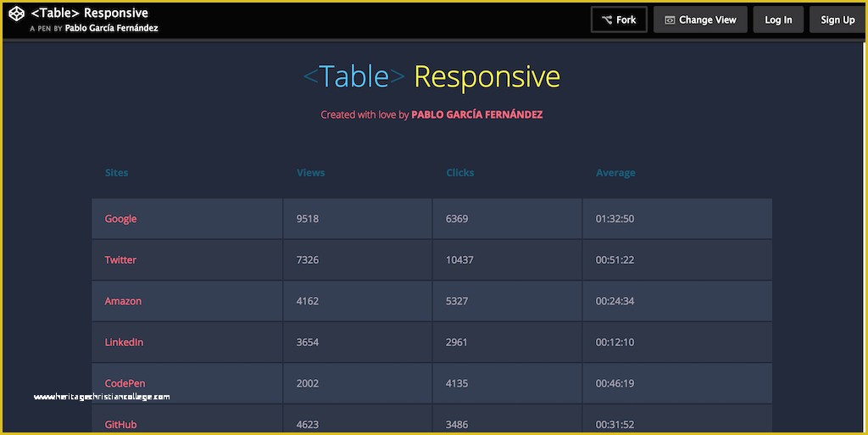The height and width of the screenshot is (435, 868).
Task: Open the Google site link
Action: pos(120,219)
